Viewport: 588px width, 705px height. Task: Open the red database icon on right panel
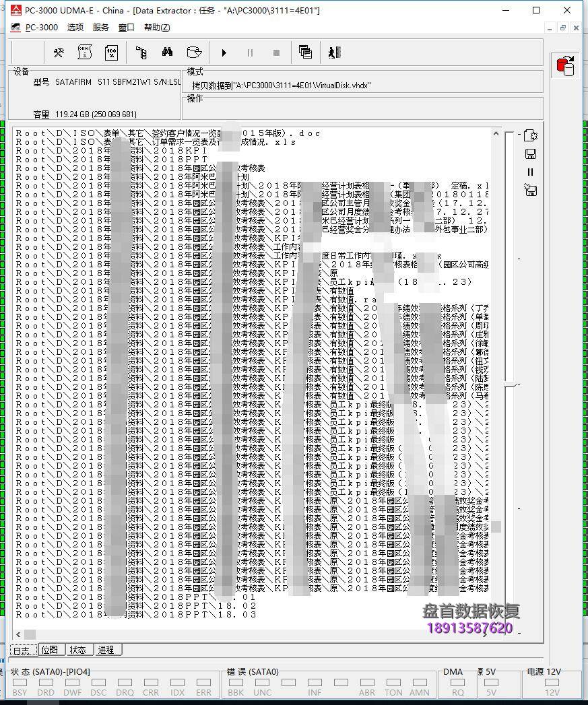tap(566, 65)
